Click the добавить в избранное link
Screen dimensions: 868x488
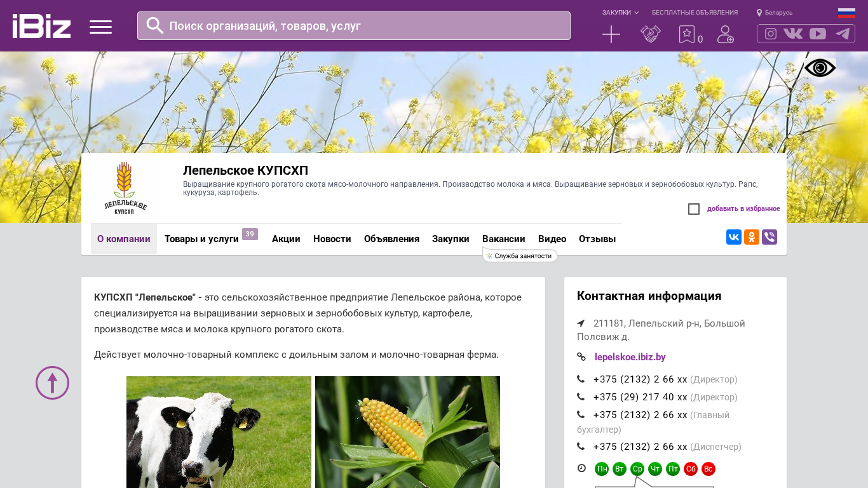pos(743,209)
